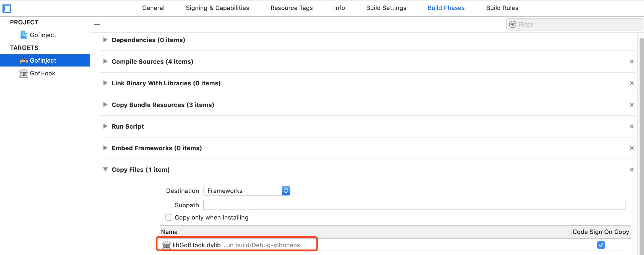Delete the Compile Sources phase

pos(632,62)
